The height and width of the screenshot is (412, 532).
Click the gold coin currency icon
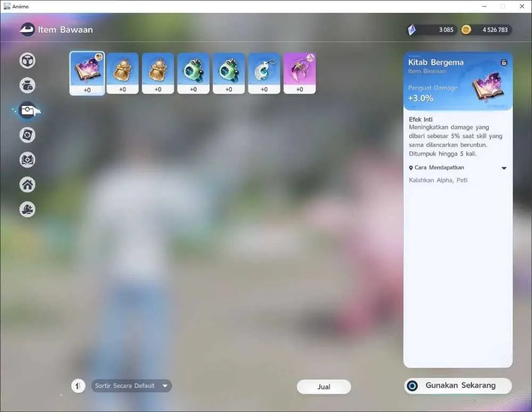click(x=466, y=30)
